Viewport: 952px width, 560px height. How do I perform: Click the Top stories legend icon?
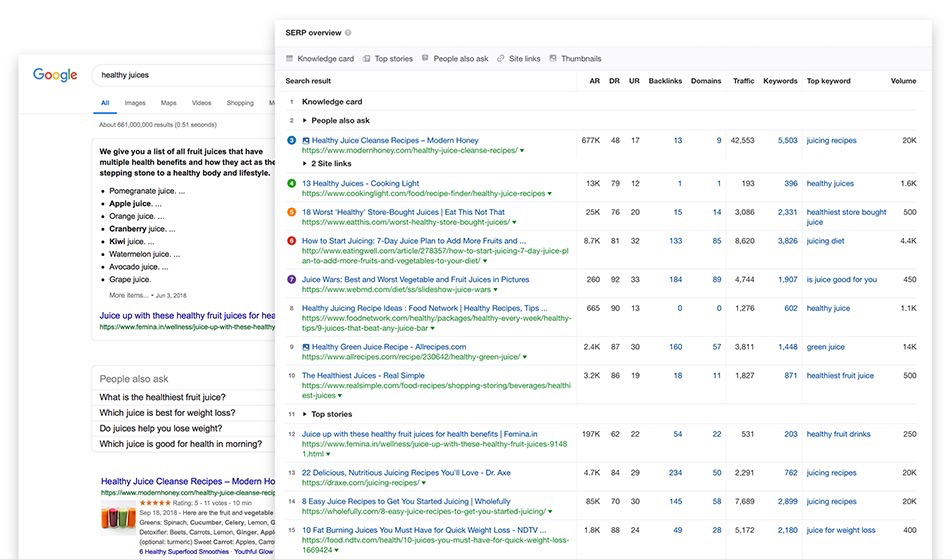pyautogui.click(x=367, y=59)
